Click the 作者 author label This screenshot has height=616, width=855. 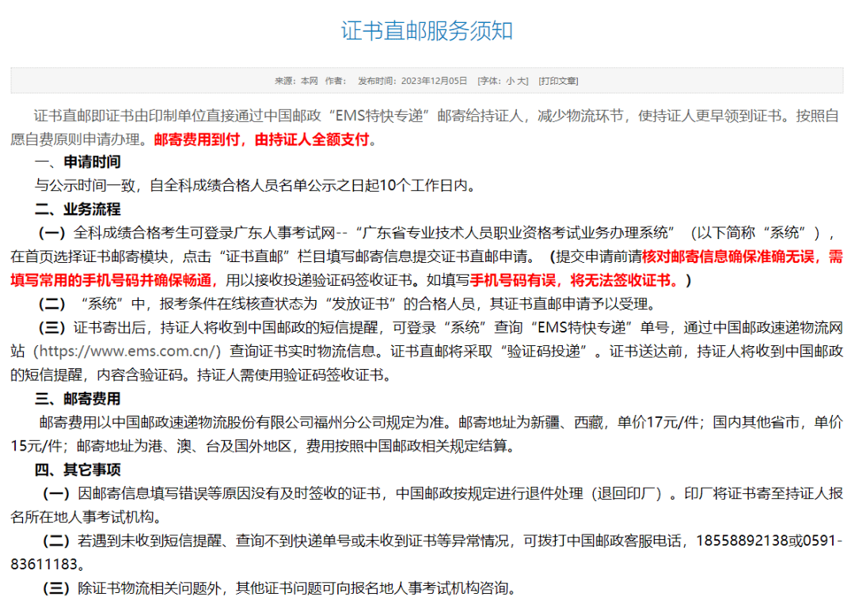coord(336,82)
